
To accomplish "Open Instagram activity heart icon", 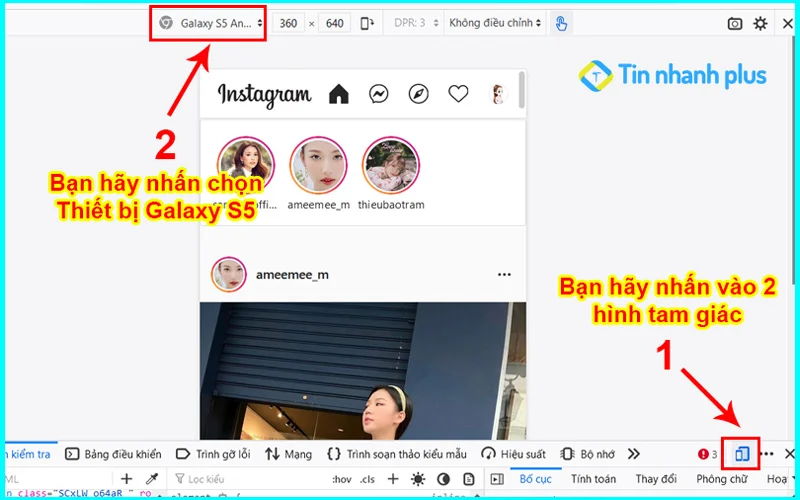I will (x=458, y=94).
